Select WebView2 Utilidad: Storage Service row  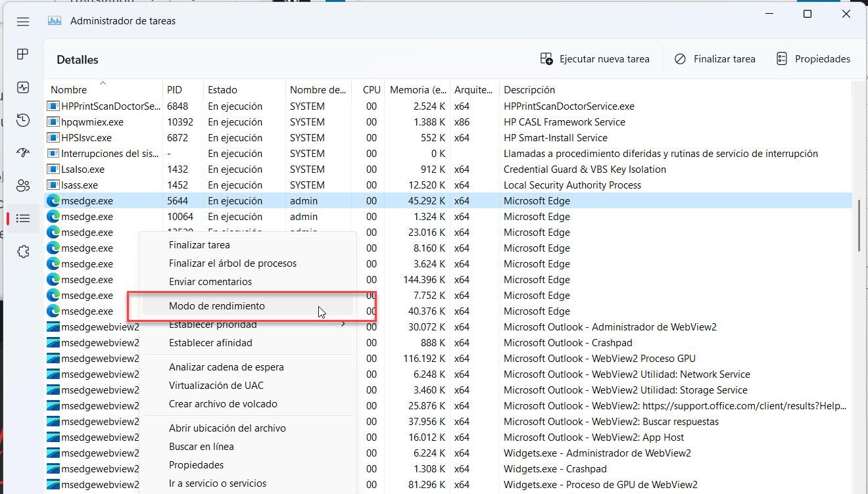tap(448, 390)
